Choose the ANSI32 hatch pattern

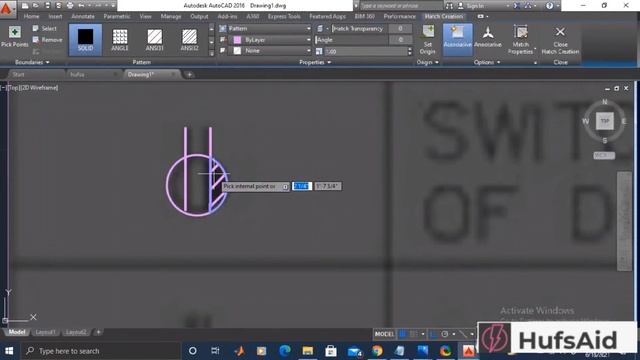pos(189,40)
